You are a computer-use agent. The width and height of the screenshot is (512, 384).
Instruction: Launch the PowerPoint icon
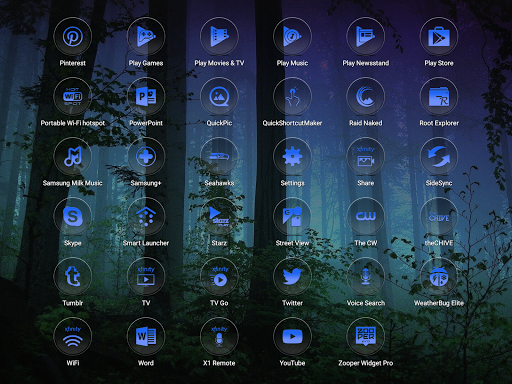point(146,96)
